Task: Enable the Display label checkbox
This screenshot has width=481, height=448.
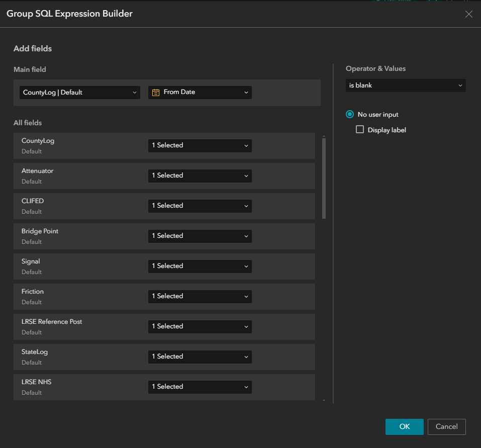Action: [359, 129]
